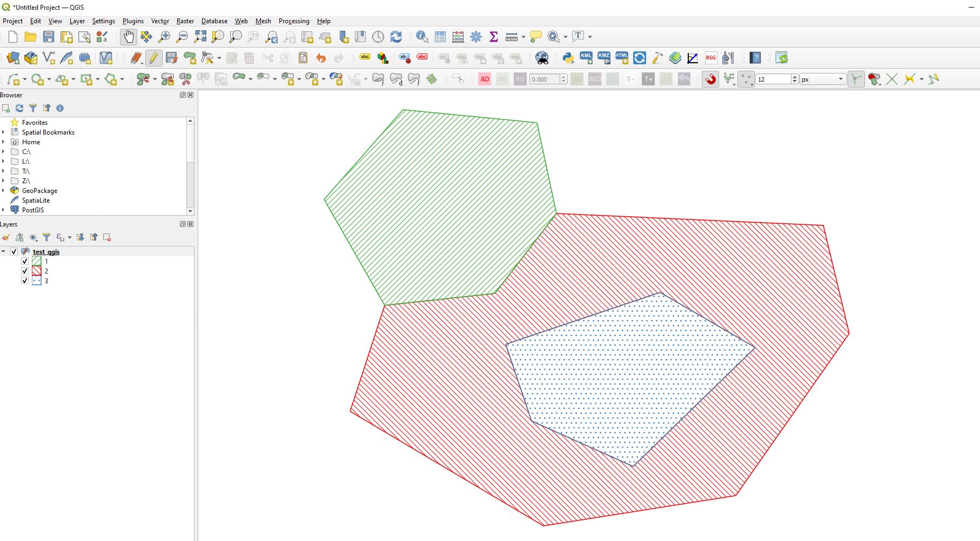Activate the Measure Line tool
980x541 pixels.
click(510, 36)
